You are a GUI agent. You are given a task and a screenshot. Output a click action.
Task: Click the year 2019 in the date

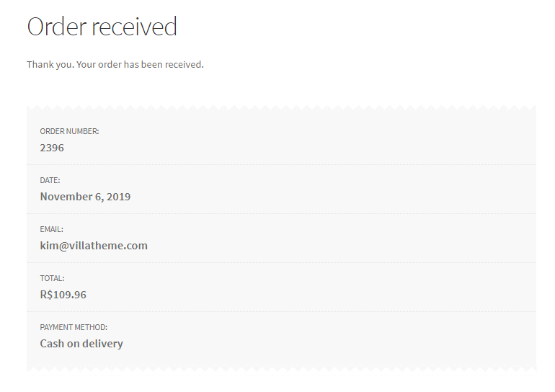pos(119,197)
